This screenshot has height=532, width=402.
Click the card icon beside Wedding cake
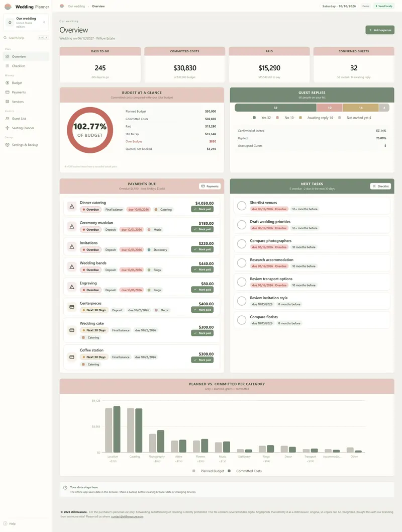coord(72,330)
